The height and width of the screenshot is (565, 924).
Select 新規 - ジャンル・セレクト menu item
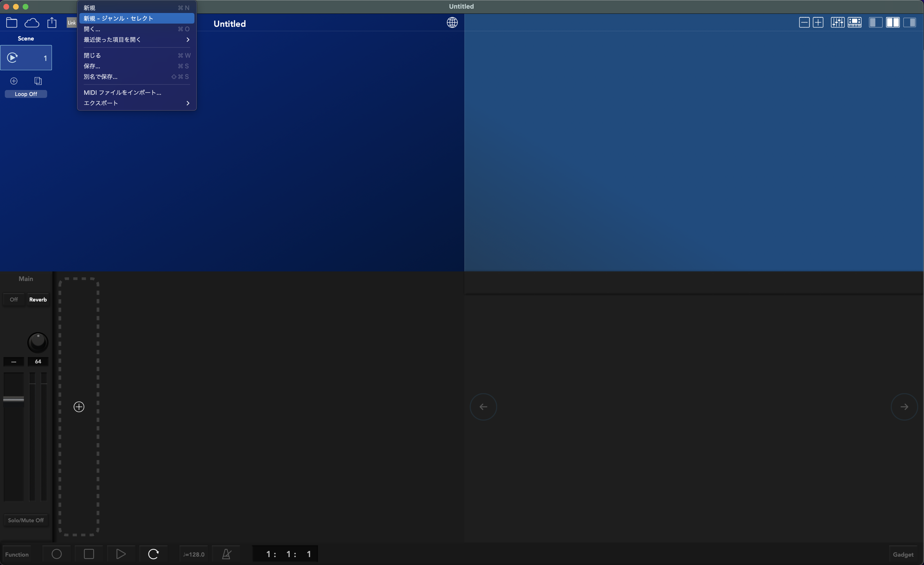point(136,18)
